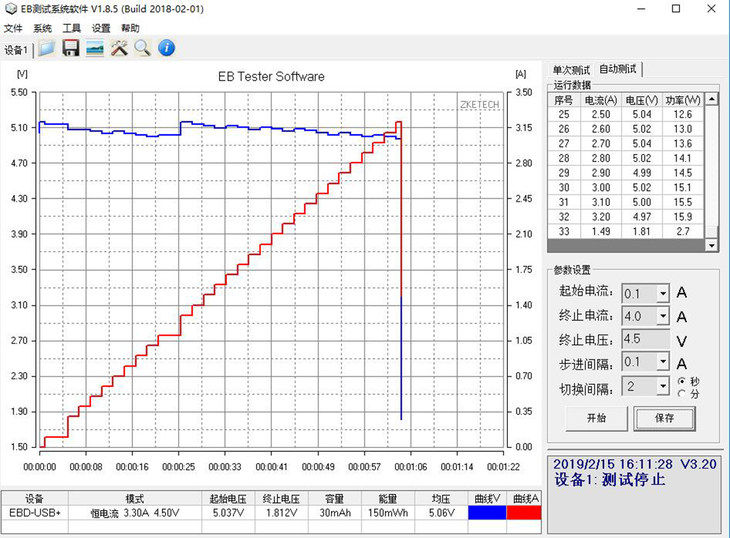Open the 设置 menu
The height and width of the screenshot is (538, 730).
coord(101,28)
